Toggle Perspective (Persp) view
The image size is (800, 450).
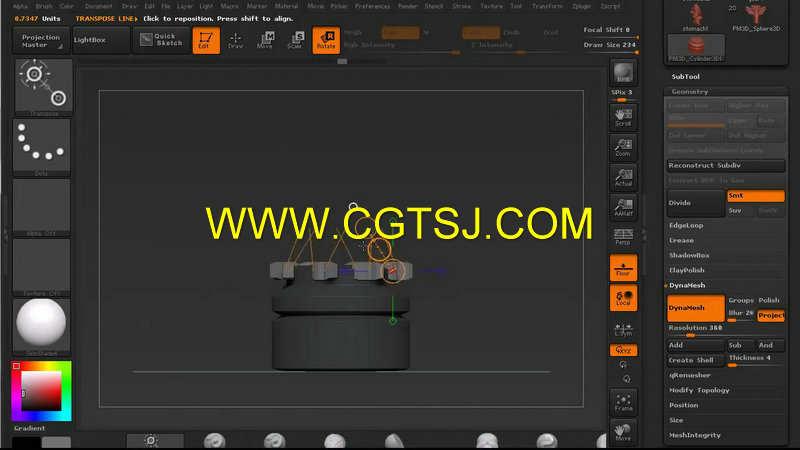pyautogui.click(x=623, y=237)
